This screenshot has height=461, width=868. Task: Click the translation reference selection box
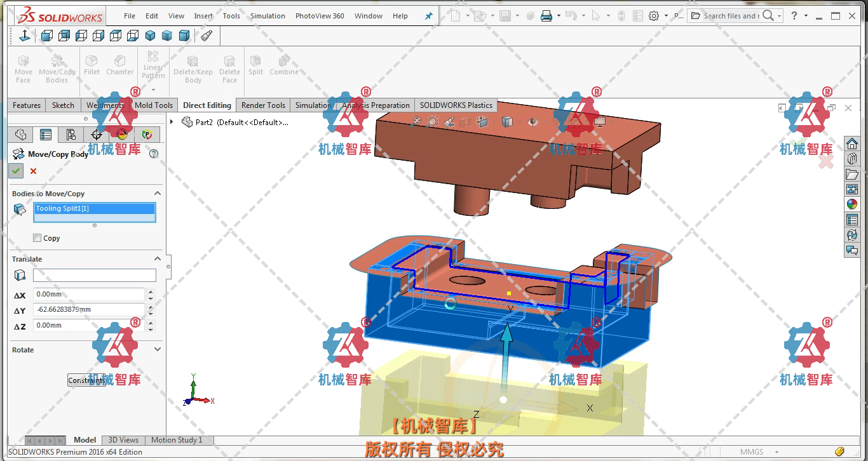94,275
